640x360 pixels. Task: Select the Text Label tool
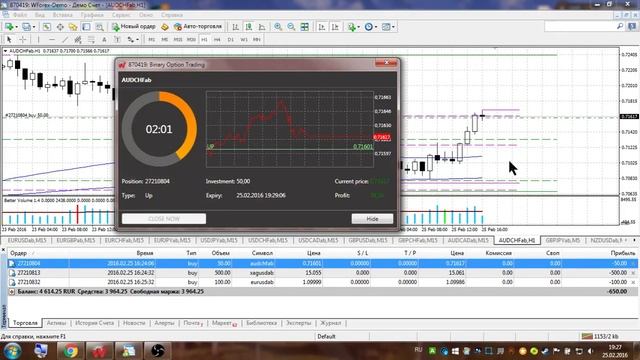coord(117,40)
